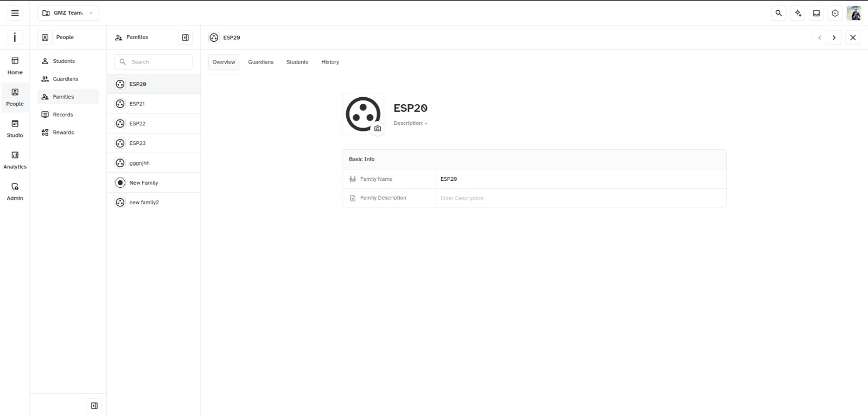Upload family photo via camera icon
This screenshot has height=417, width=868.
pyautogui.click(x=378, y=129)
